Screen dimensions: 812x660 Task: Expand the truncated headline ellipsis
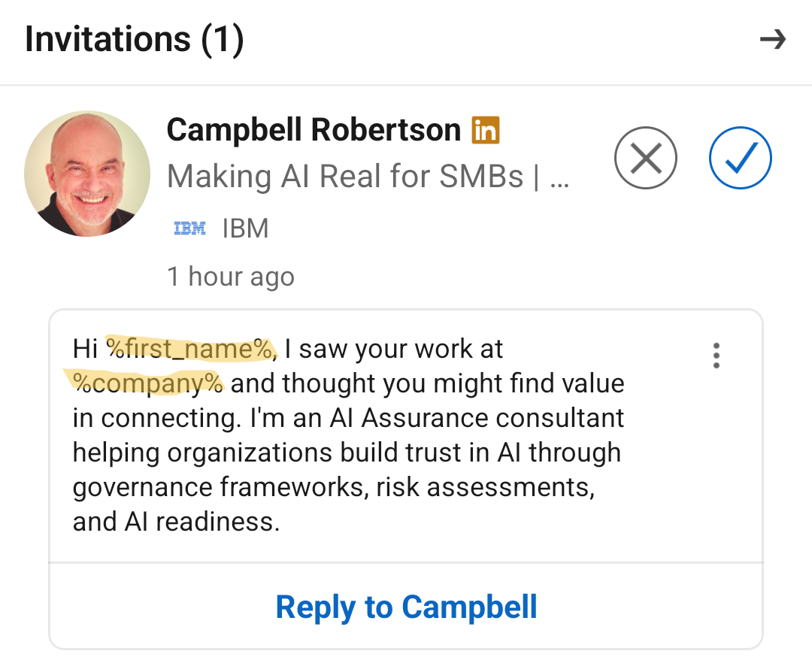tap(559, 177)
